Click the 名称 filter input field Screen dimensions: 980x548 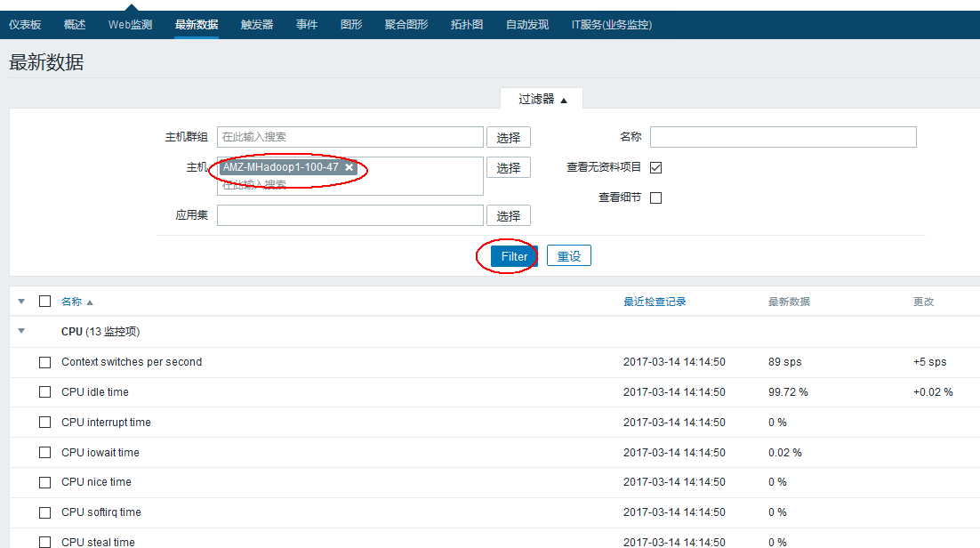click(x=783, y=136)
